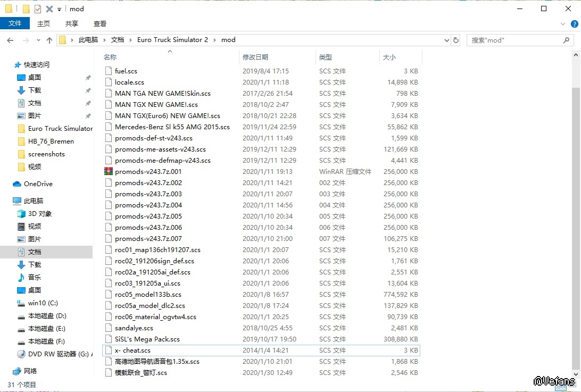This screenshot has width=581, height=392.
Task: Open the recent locations dropdown arrow
Action: 38,40
